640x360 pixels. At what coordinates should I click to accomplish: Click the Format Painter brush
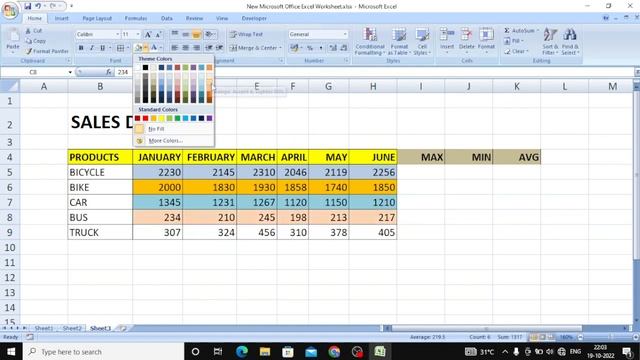coord(47,51)
